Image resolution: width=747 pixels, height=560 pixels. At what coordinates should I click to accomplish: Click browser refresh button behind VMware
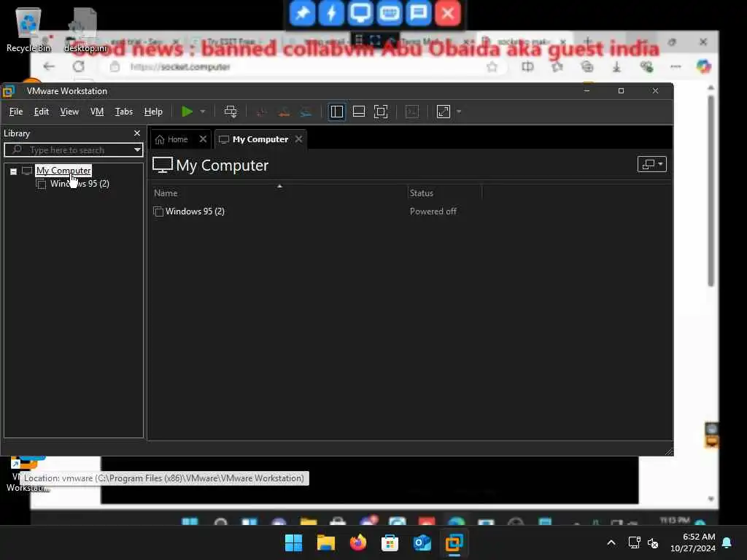coord(79,66)
